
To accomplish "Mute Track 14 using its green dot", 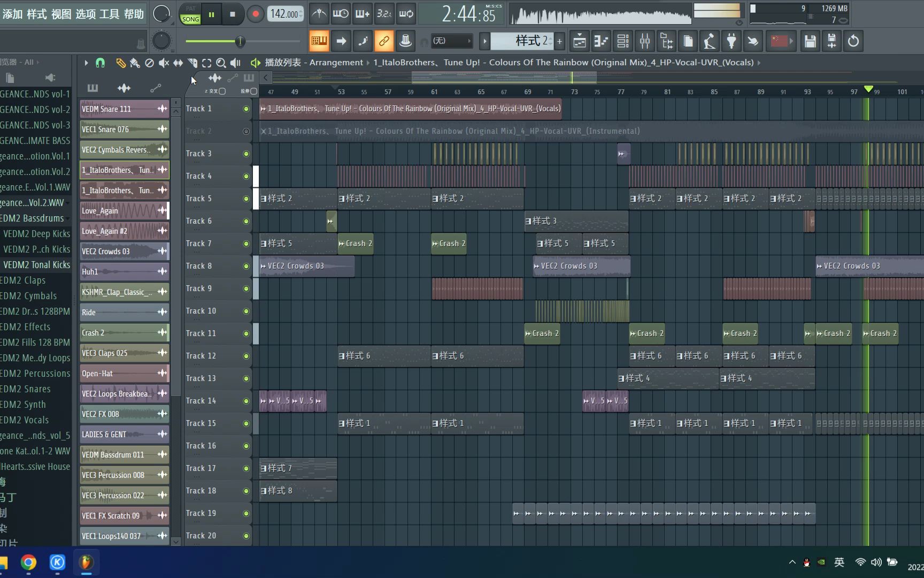I will click(246, 401).
